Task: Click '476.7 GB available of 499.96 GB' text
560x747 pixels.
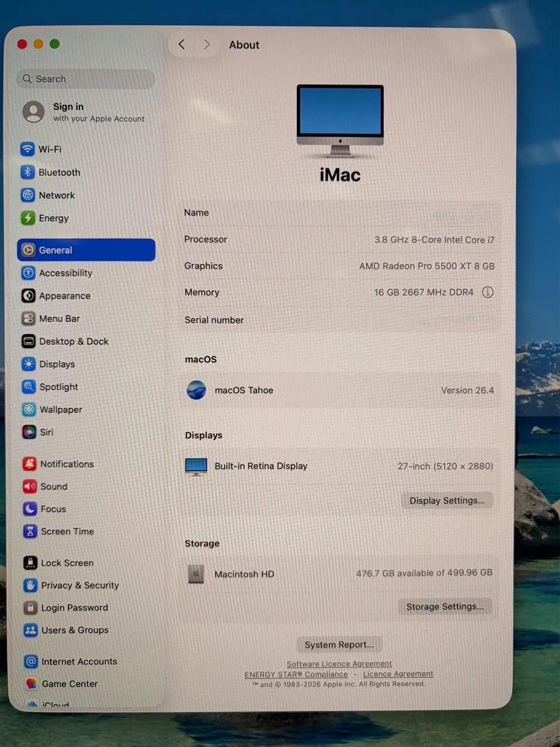Action: [424, 573]
